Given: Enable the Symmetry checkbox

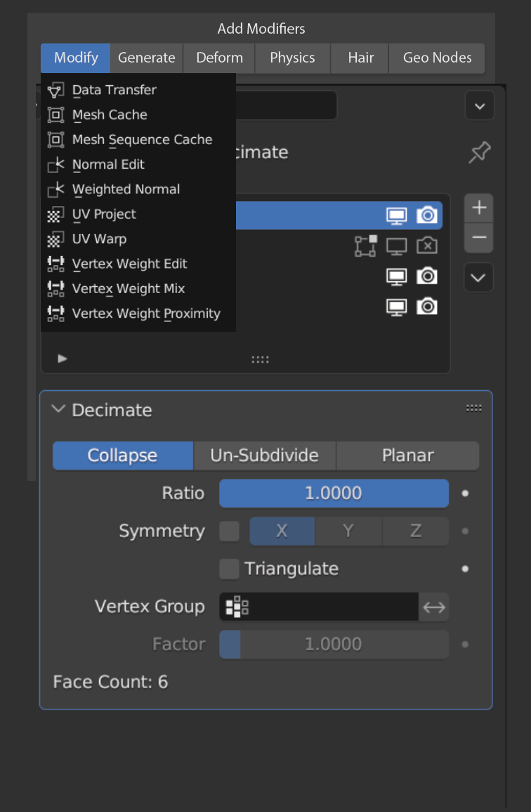Looking at the screenshot, I should pos(229,531).
